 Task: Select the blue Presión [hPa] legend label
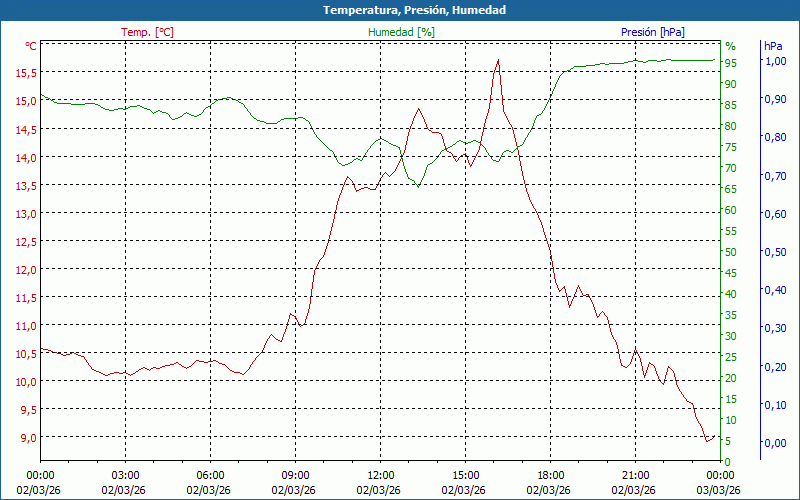[652, 32]
